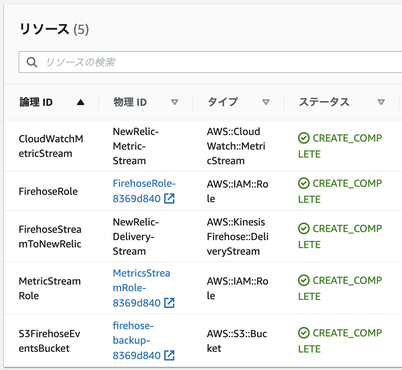Click external link icon for MetricsStreamRole
The height and width of the screenshot is (370, 402).
(169, 303)
